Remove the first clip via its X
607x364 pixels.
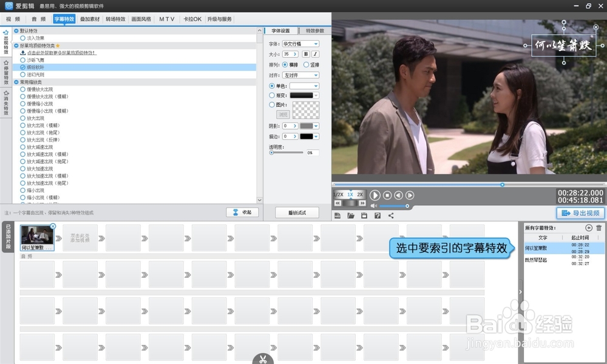(53, 226)
